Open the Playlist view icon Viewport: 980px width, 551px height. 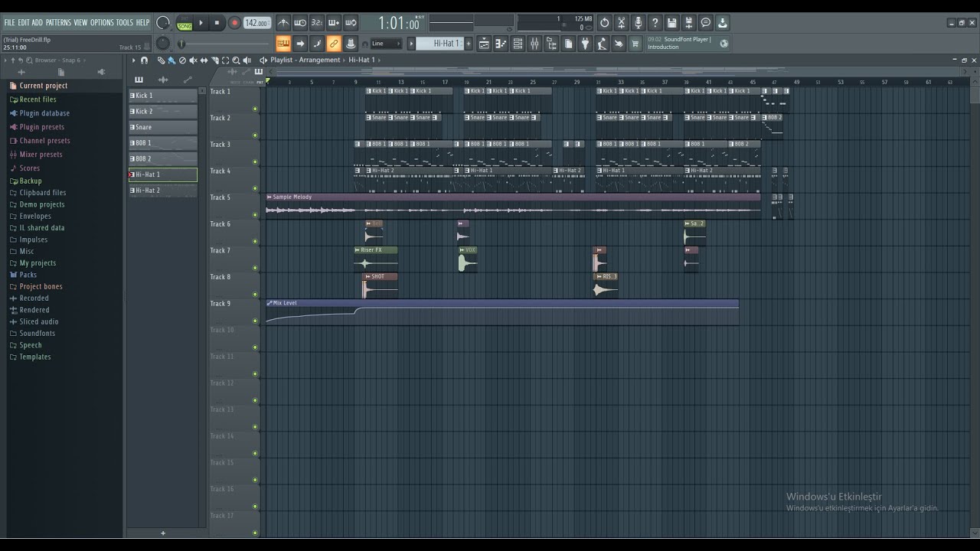point(484,44)
